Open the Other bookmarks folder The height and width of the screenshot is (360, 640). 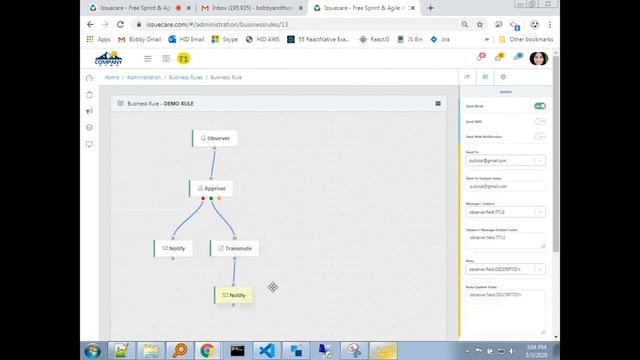[526, 39]
